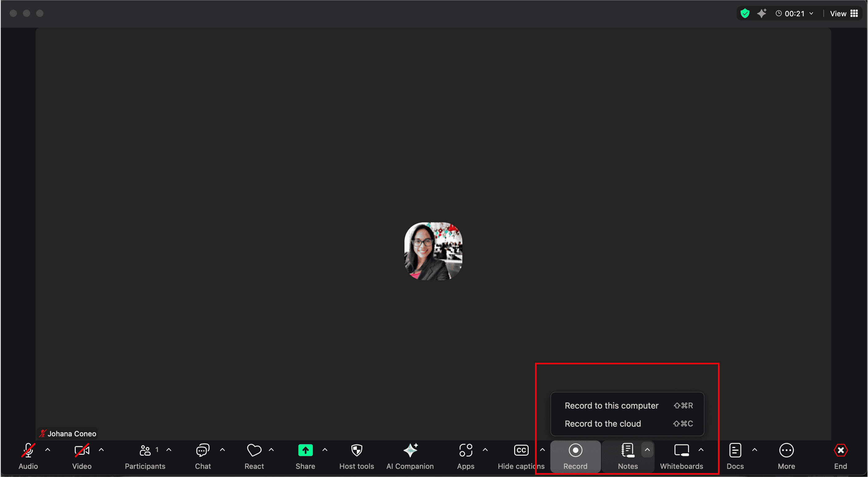868x477 pixels.
Task: Select Record to the cloud
Action: click(x=603, y=424)
